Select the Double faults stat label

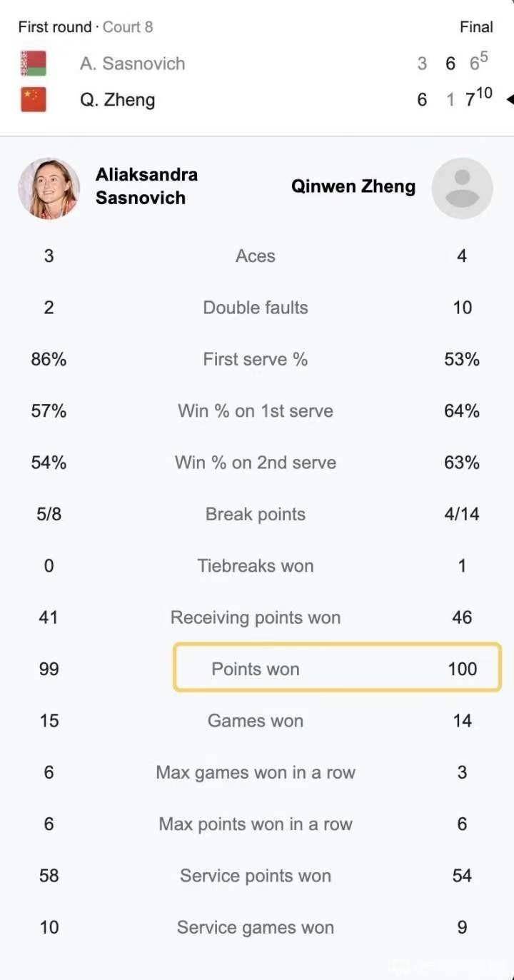click(256, 308)
